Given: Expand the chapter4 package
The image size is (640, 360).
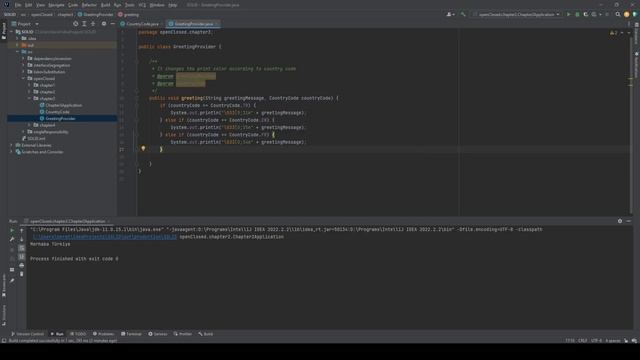Looking at the screenshot, I should pyautogui.click(x=29, y=125).
